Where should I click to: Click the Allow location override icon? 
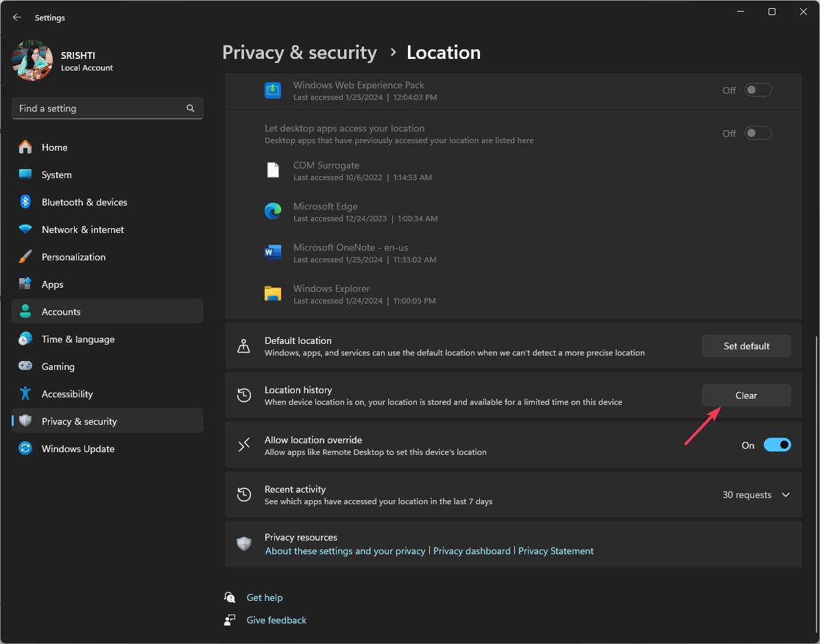tap(243, 445)
